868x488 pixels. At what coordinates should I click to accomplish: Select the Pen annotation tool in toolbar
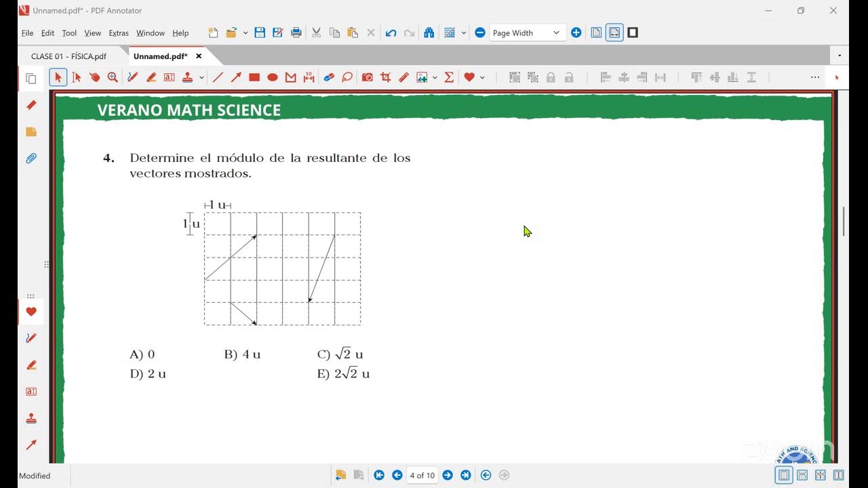click(132, 77)
